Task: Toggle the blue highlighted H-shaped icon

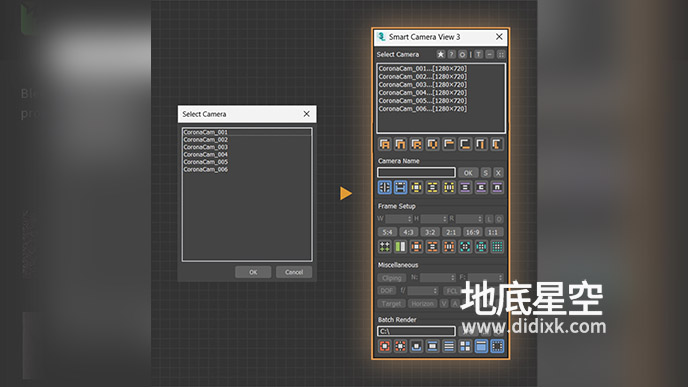Action: (x=401, y=187)
